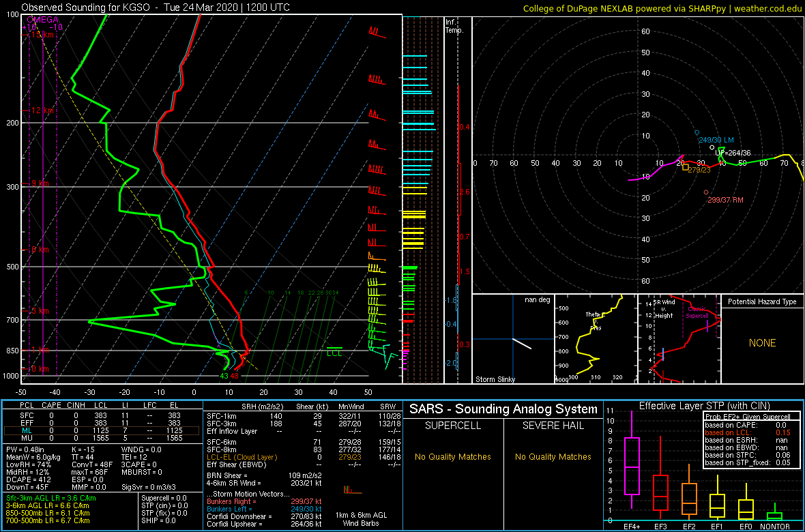Click the 'UP=264/36' hodograph label
The height and width of the screenshot is (532, 805).
tap(733, 153)
